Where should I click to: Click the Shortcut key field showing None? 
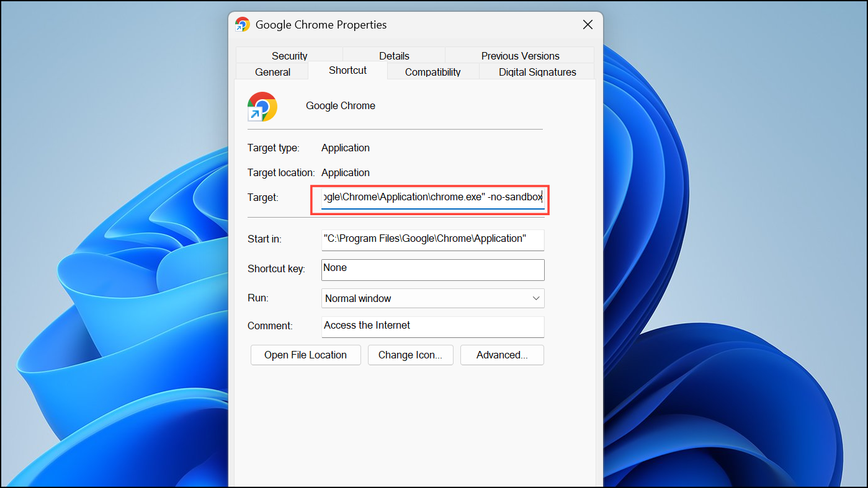(x=432, y=269)
